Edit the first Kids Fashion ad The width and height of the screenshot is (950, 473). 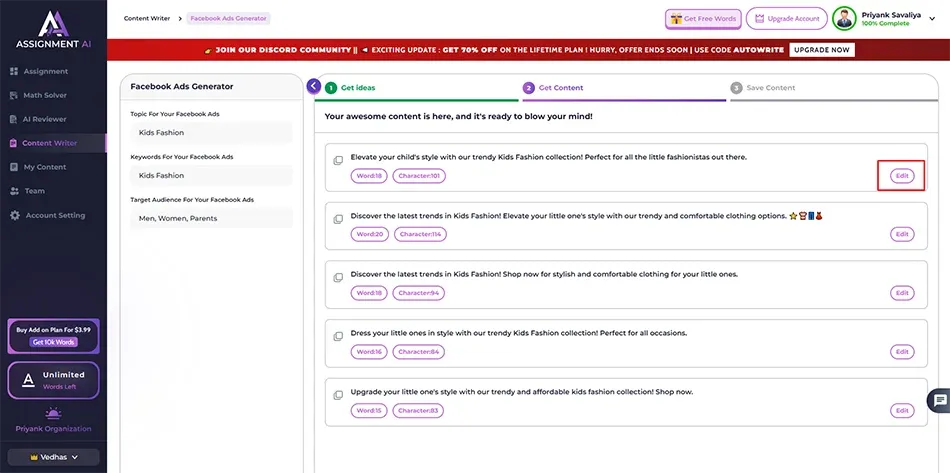902,176
